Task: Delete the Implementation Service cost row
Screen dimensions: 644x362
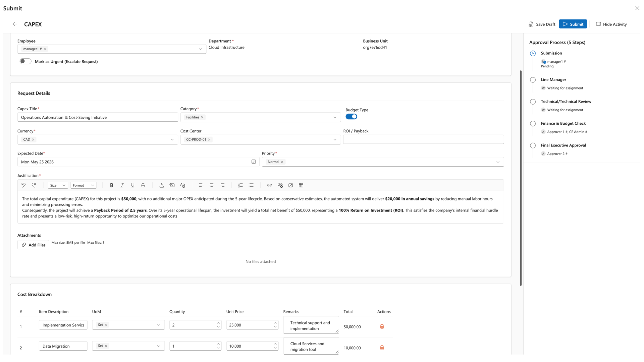Action: pos(382,326)
